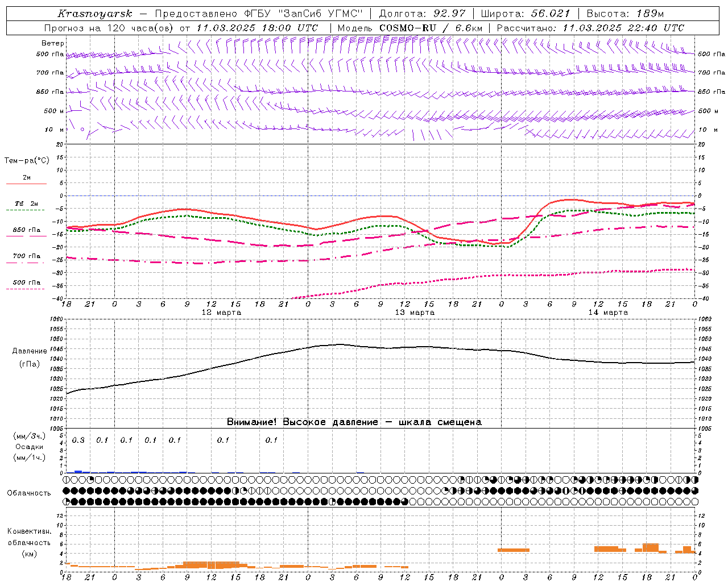Click the '(мм/1ч.)' precipitation unit label
Viewport: 728px width, 582px height.
[29, 458]
